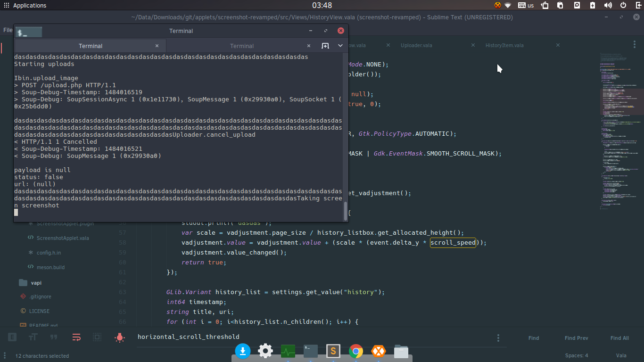Click the Find button

click(534, 338)
